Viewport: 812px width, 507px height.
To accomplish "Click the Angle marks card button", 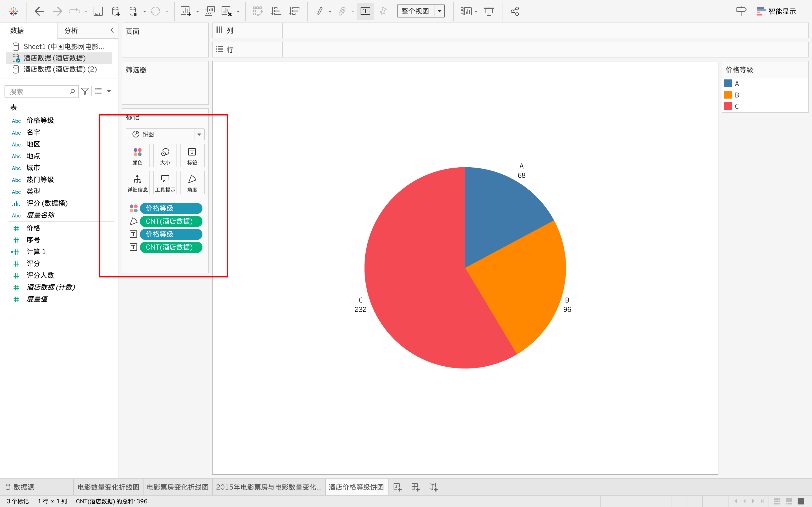I will coord(192,183).
